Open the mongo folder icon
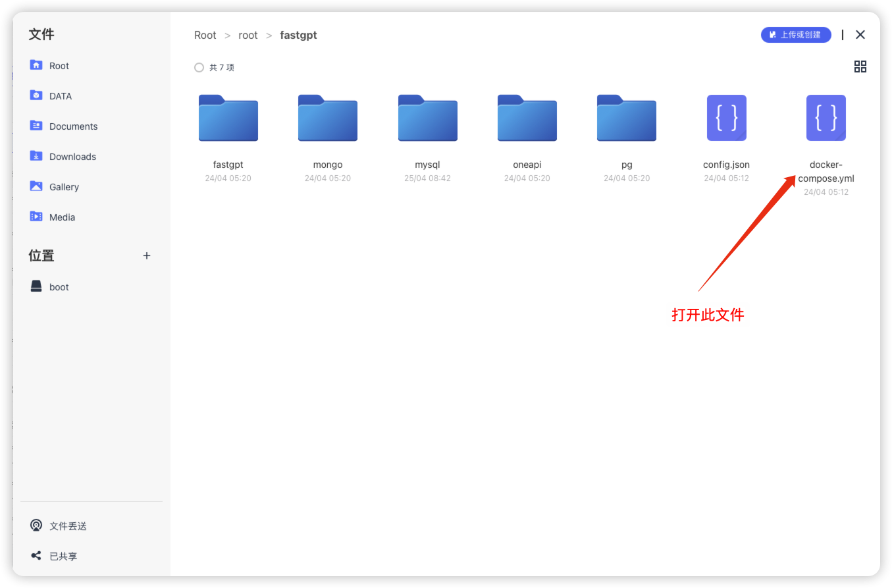 coord(328,118)
